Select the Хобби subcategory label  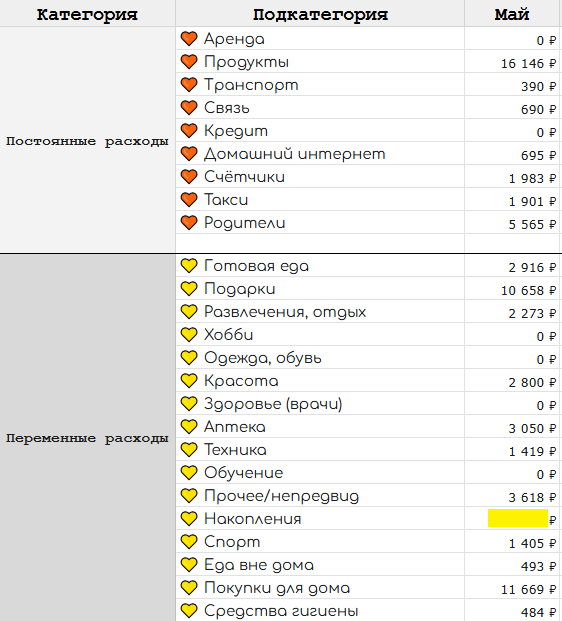click(229, 335)
